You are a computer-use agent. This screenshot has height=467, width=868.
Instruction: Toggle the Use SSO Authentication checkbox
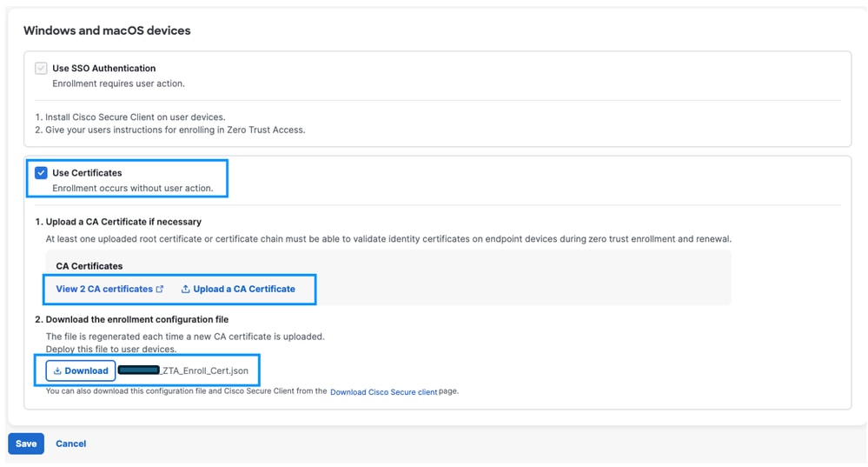pyautogui.click(x=41, y=69)
